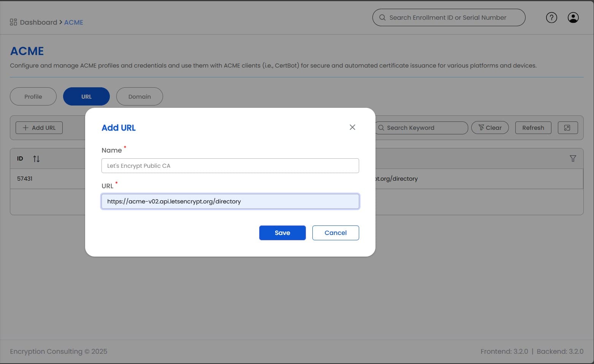Click the magnifier icon in Search Keyword

click(x=381, y=128)
